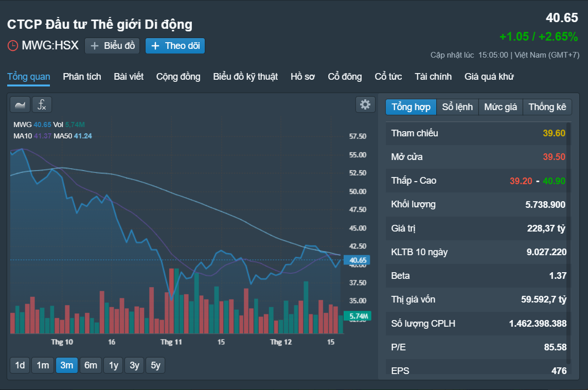
Task: Set chart range to 1y
Action: coord(114,365)
